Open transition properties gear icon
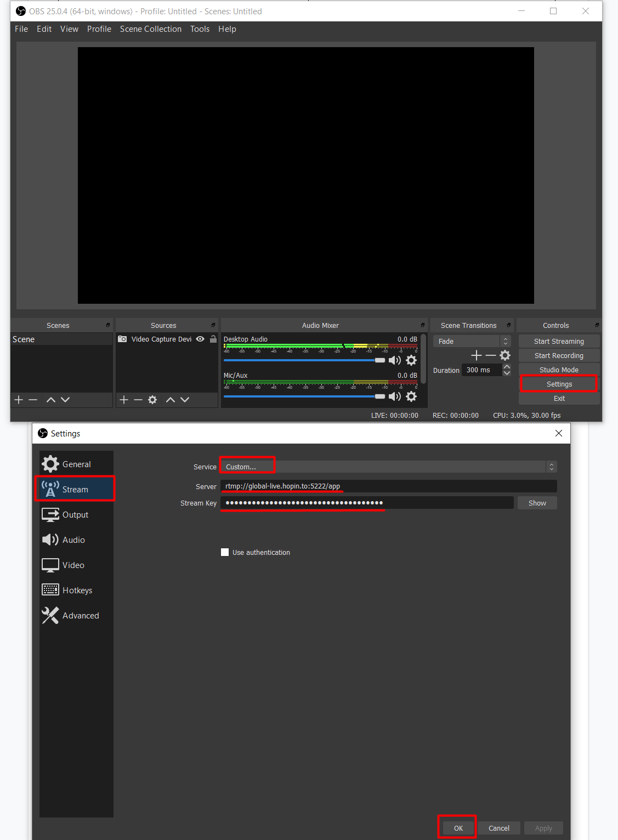 click(x=505, y=355)
